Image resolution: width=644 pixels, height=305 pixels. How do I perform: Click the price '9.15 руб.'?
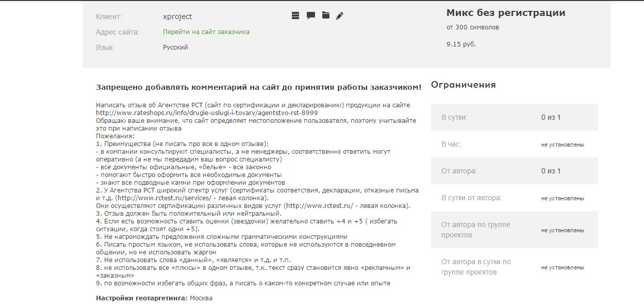pos(461,44)
